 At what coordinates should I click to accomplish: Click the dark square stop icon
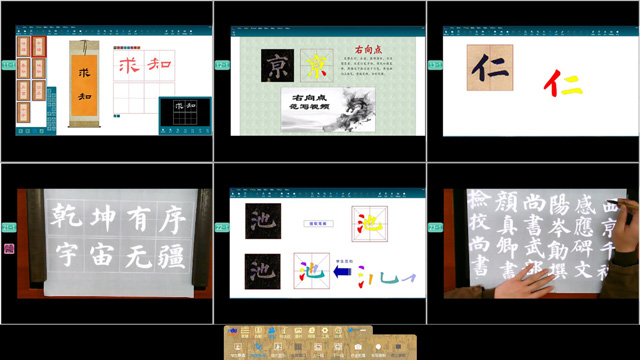398,347
